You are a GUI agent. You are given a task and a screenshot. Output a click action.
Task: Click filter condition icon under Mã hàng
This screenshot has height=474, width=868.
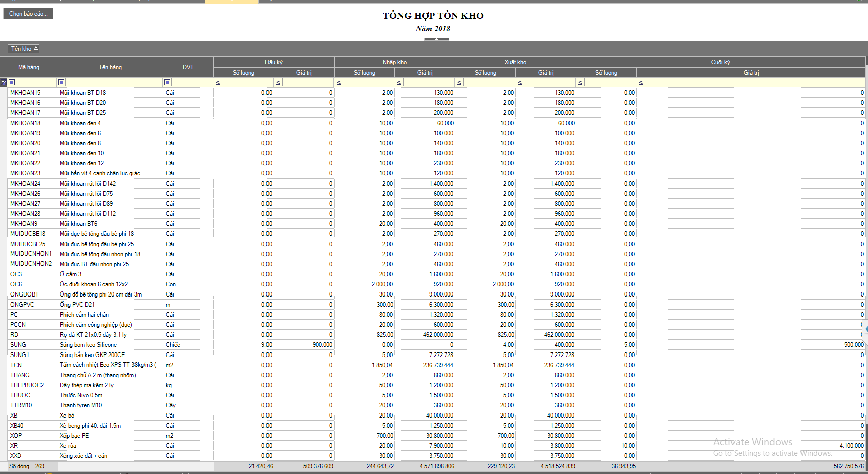(12, 82)
